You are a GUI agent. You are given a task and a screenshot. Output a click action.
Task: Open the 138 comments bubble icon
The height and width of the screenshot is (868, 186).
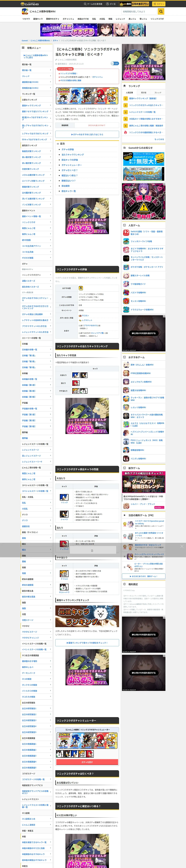point(114,63)
